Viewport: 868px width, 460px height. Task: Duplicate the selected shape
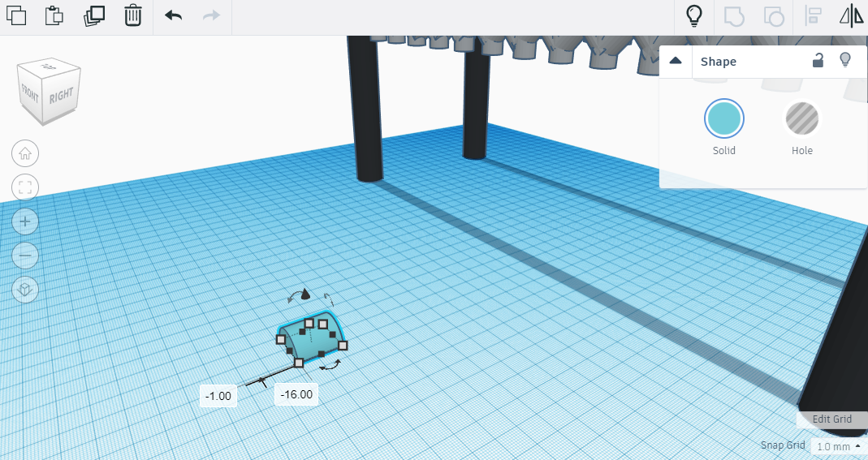click(x=94, y=15)
